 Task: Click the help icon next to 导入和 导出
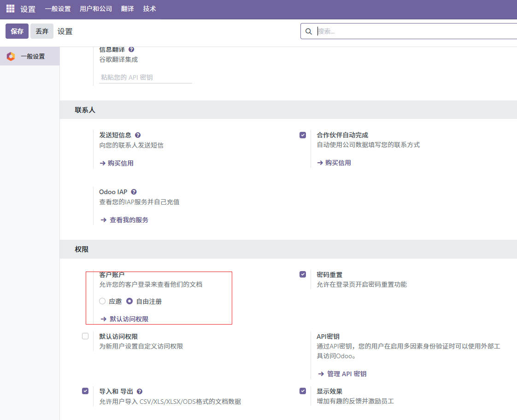tap(140, 391)
